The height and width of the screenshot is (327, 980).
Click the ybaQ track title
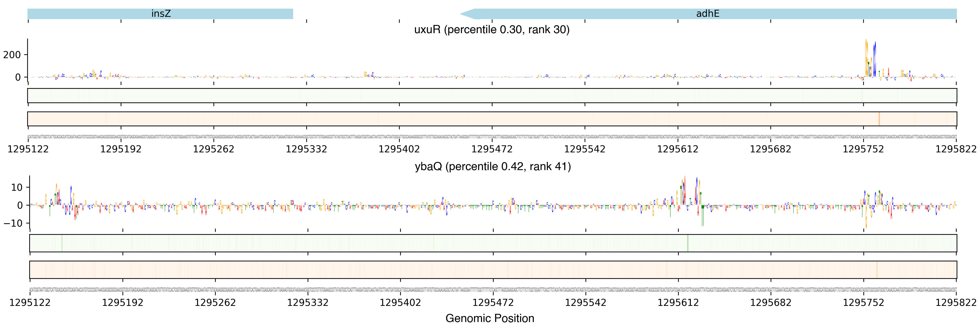point(493,166)
